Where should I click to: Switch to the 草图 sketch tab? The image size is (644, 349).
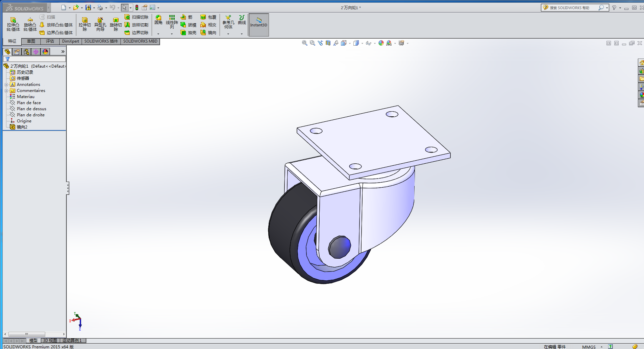coord(31,41)
